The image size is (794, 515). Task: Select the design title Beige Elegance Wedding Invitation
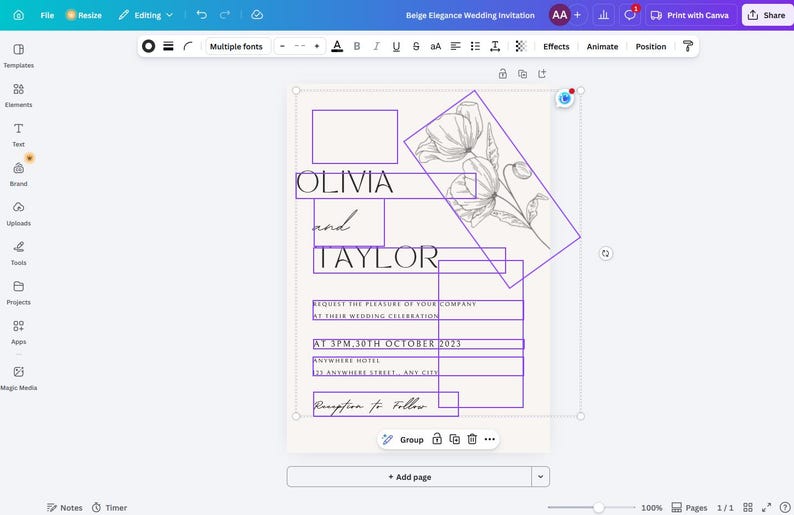pyautogui.click(x=470, y=15)
